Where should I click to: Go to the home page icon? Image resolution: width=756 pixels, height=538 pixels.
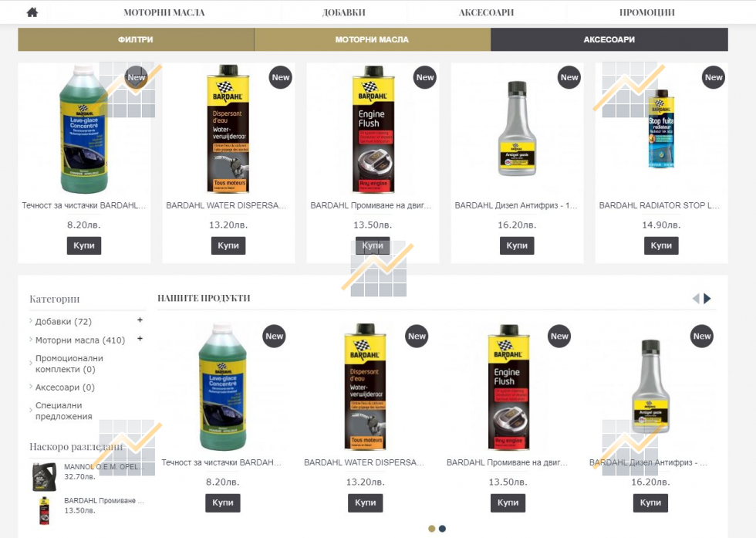(32, 12)
